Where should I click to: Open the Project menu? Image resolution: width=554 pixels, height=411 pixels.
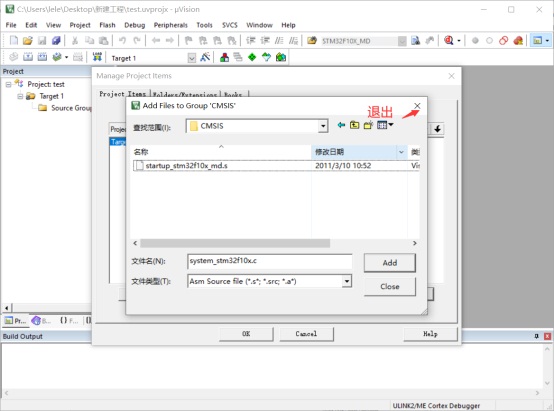[x=80, y=25]
